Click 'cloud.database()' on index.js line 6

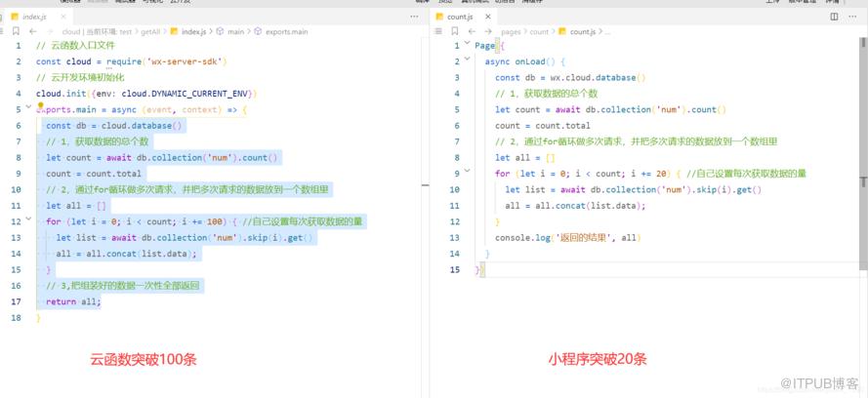(142, 126)
